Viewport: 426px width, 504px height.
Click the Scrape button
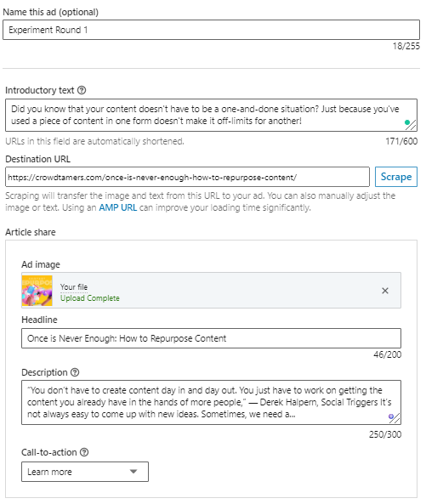[x=395, y=177]
